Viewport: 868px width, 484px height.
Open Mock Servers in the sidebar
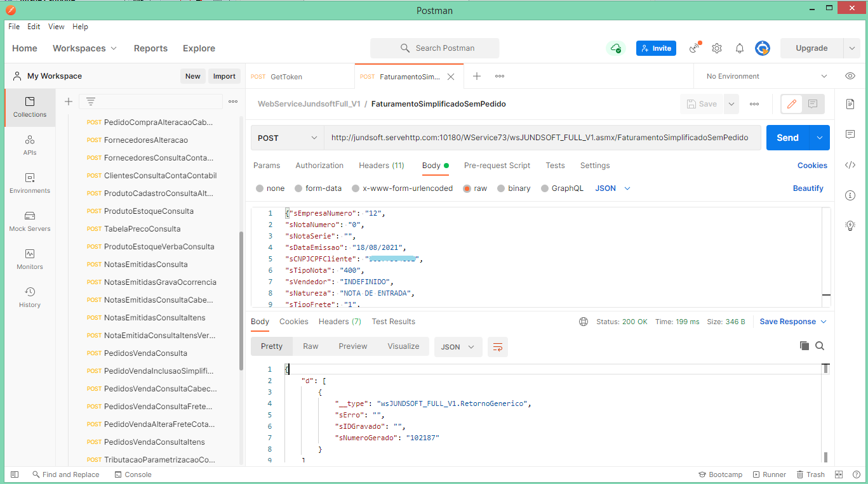(29, 221)
